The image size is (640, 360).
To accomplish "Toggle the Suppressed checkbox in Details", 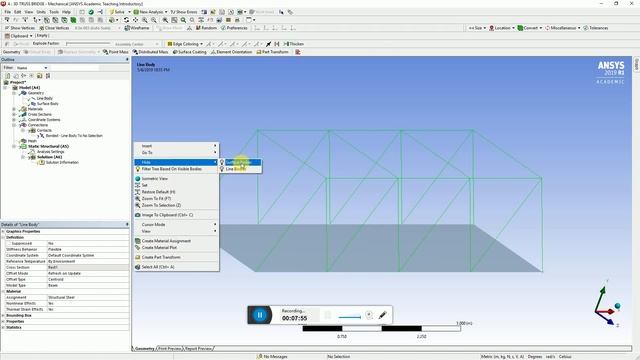I will click(x=8, y=243).
